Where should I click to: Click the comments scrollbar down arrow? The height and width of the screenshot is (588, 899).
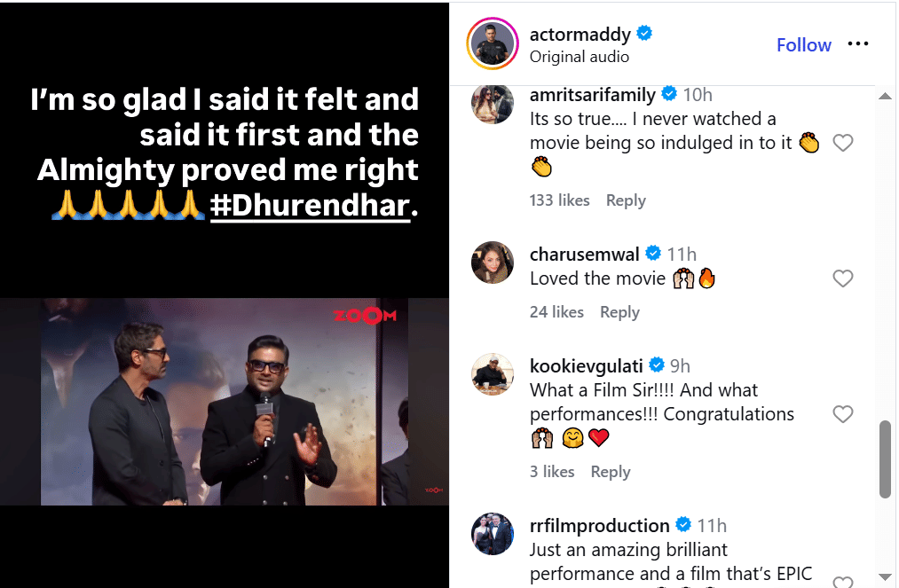pos(885,576)
